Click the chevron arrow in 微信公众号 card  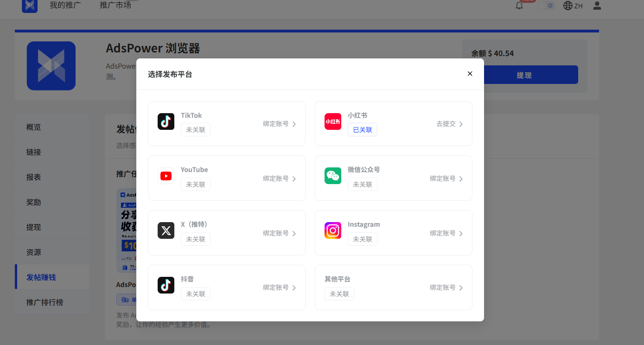pos(461,179)
